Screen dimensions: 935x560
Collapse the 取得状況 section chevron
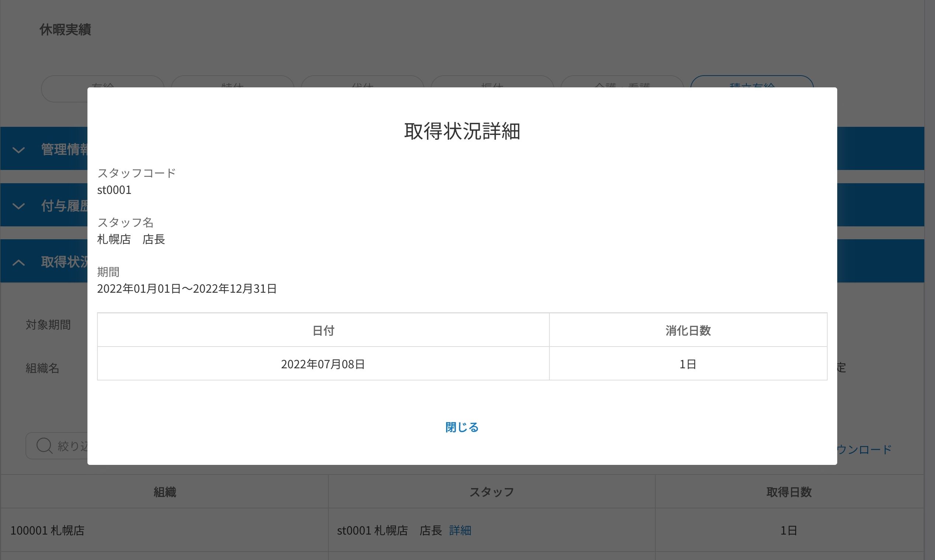pos(18,262)
